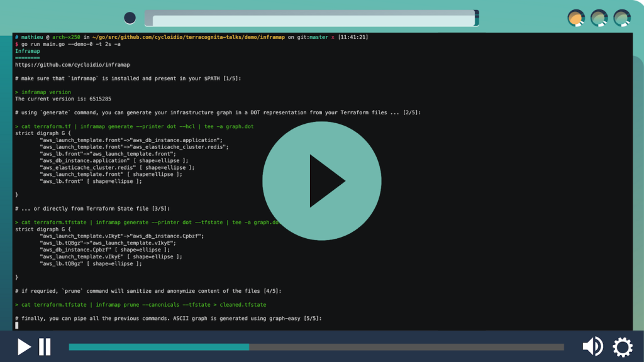Click the dark round dot beside address bar

click(130, 18)
